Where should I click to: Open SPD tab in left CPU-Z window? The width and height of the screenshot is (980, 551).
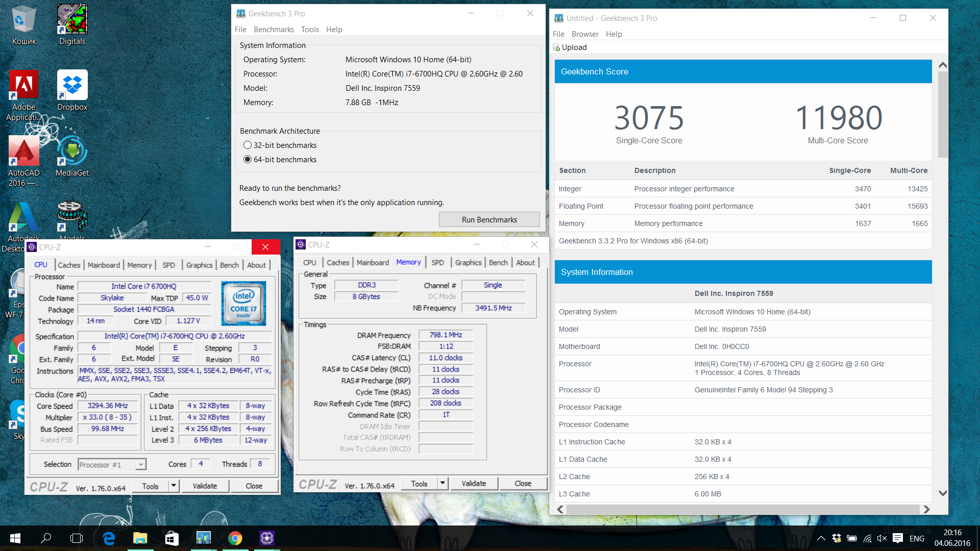pyautogui.click(x=168, y=265)
